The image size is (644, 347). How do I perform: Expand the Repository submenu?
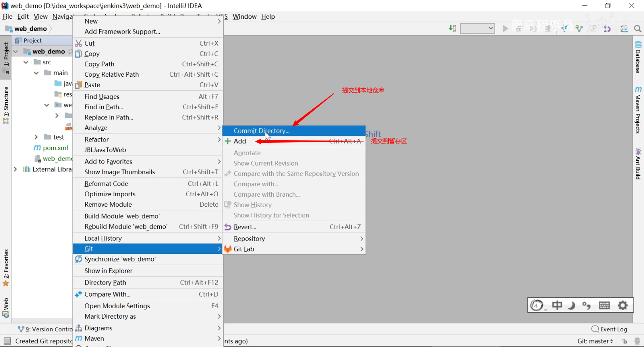294,239
